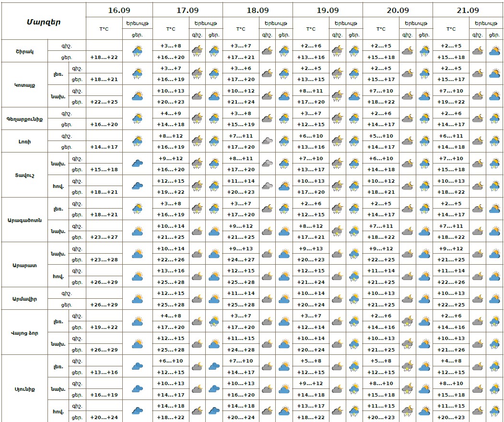The image size is (504, 422).
Task: Click Կոտայք նախ. night icon for 17.09
Action: point(197,96)
